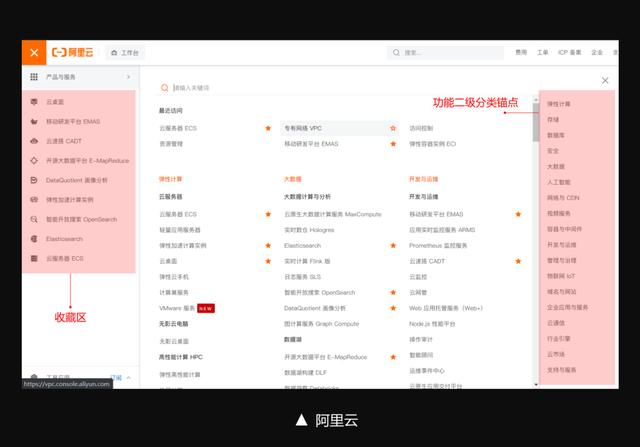The image size is (640, 447).
Task: Toggle the star for 开源大数据平台 E-MapReduce under 数据湖
Action: point(393,357)
